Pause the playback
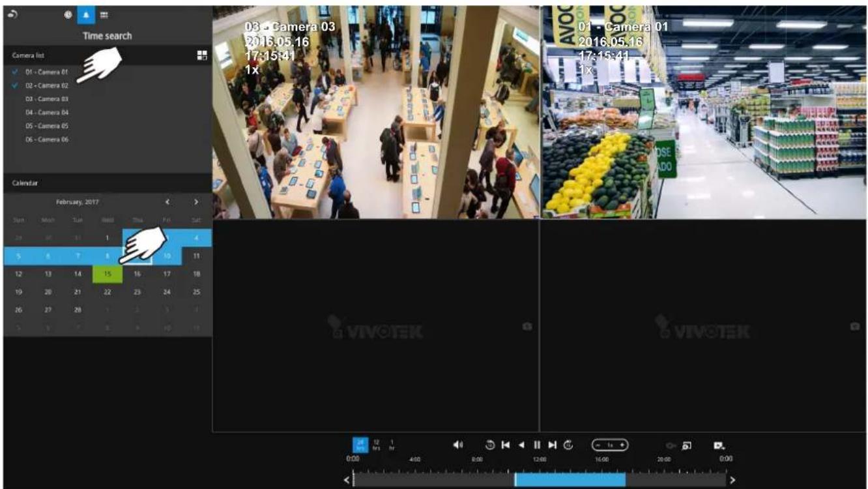 [537, 445]
